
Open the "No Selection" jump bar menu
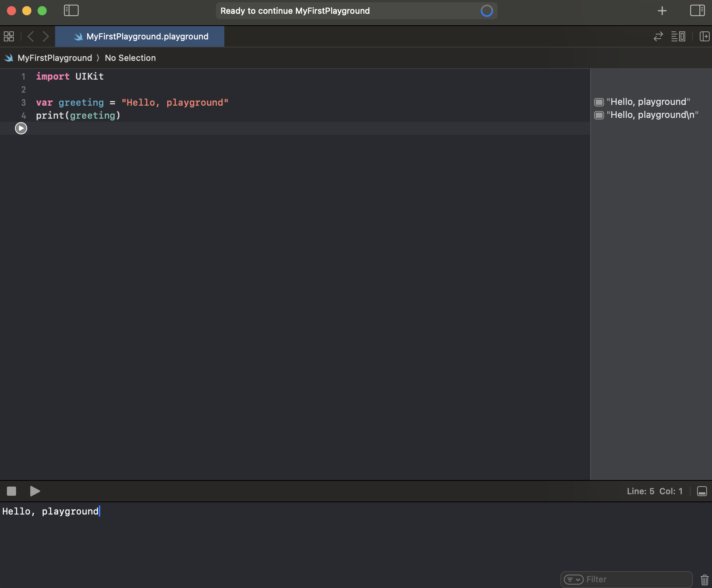pos(130,58)
